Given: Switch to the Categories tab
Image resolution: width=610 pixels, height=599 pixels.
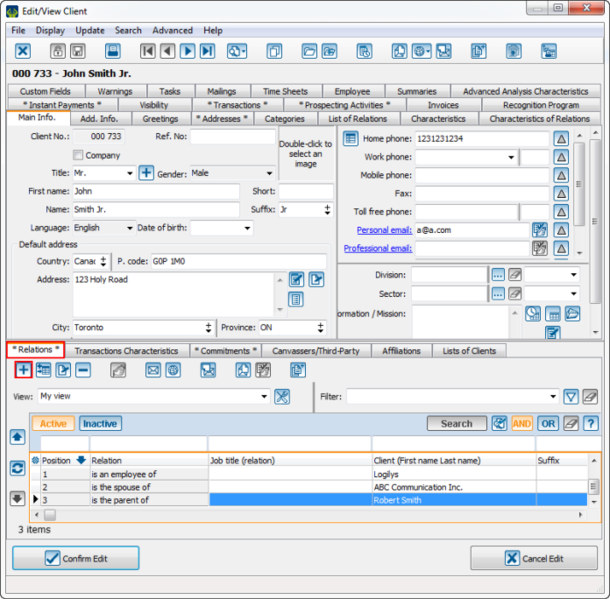Looking at the screenshot, I should point(284,119).
